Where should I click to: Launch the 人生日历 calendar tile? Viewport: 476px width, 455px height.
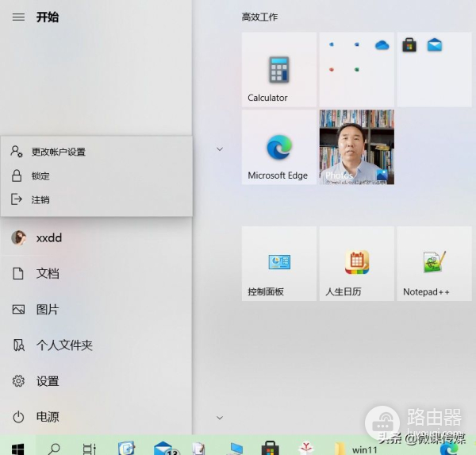pyautogui.click(x=357, y=264)
